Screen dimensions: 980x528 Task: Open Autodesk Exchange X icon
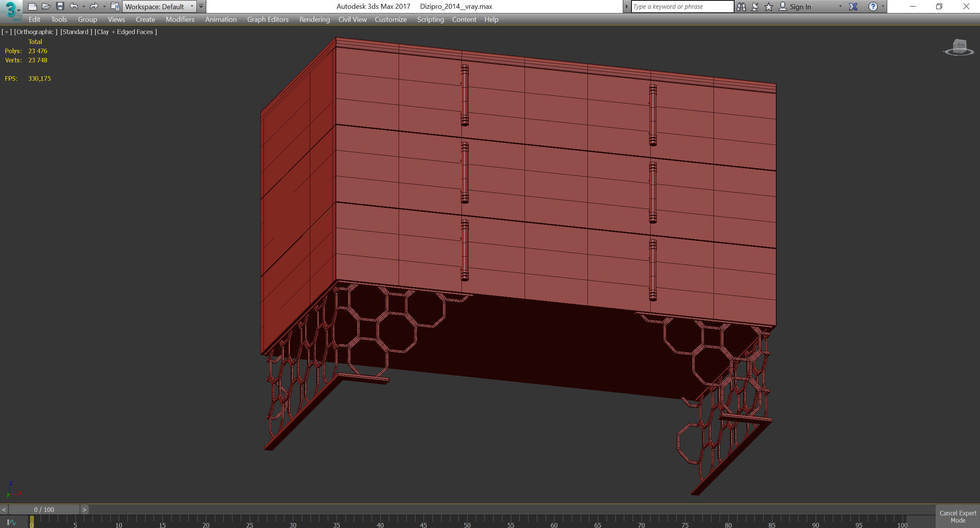point(853,7)
